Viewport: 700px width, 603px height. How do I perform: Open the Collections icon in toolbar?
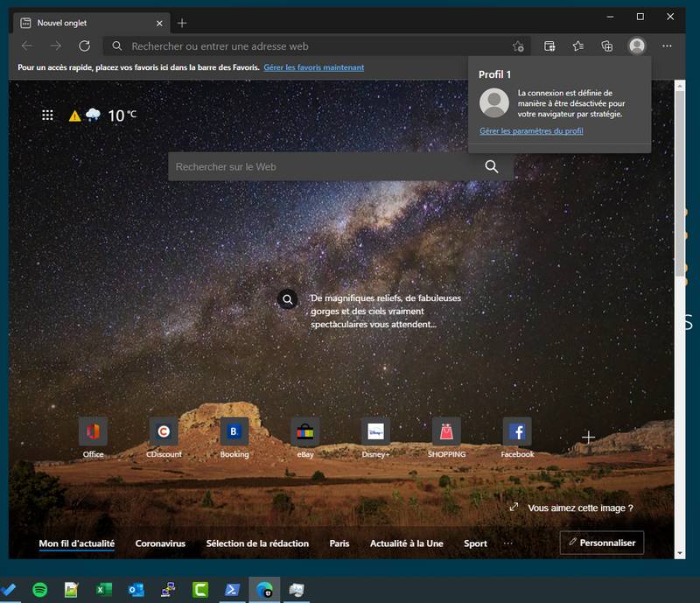[x=607, y=46]
